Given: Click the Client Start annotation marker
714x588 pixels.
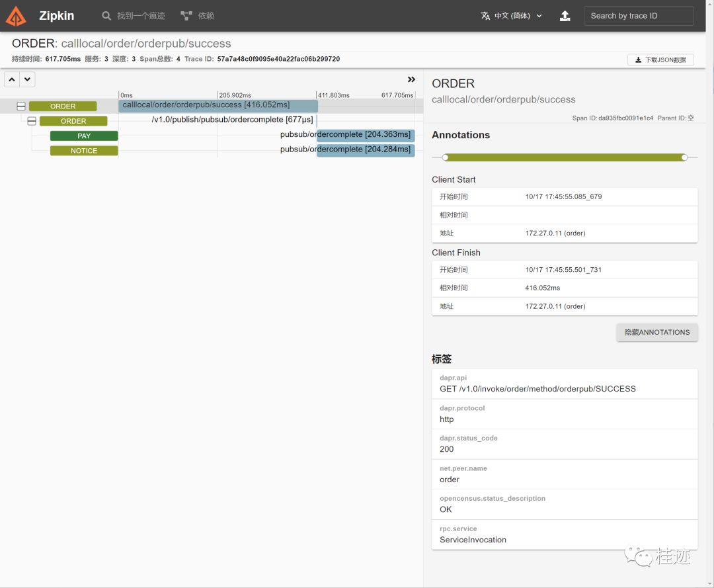Looking at the screenshot, I should pos(446,157).
